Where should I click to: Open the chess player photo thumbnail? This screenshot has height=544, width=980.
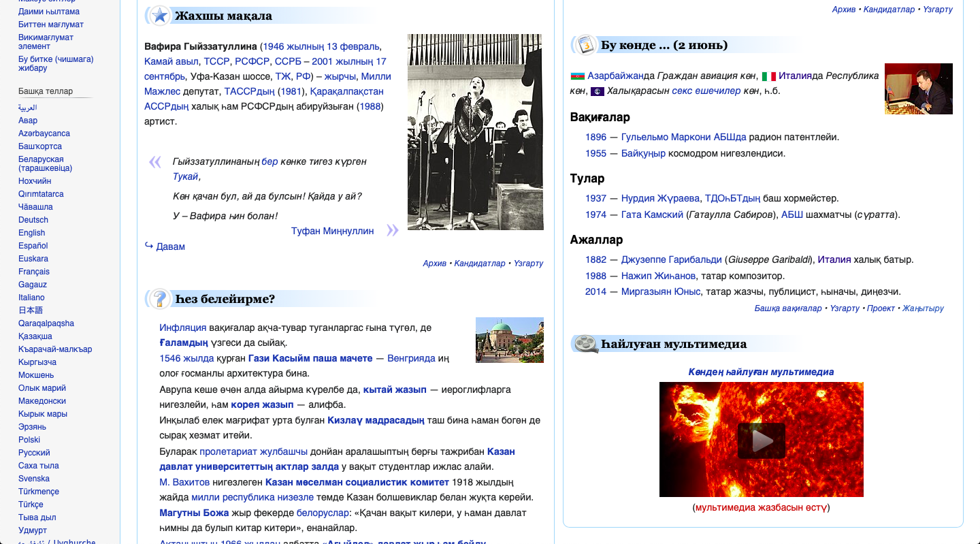[x=918, y=89]
